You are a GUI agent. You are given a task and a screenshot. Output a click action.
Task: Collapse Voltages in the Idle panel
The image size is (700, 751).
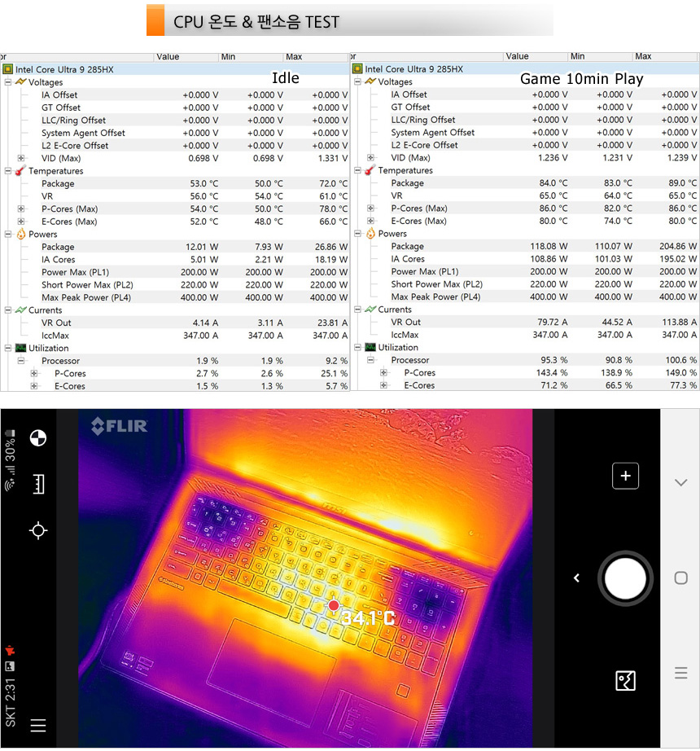click(x=8, y=82)
